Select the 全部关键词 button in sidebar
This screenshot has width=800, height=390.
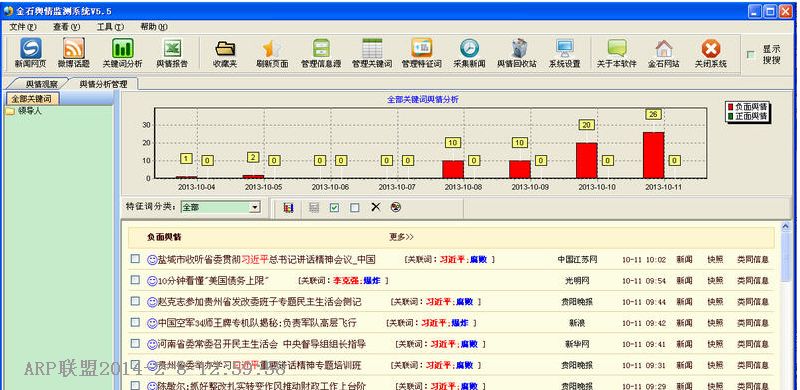(32, 98)
